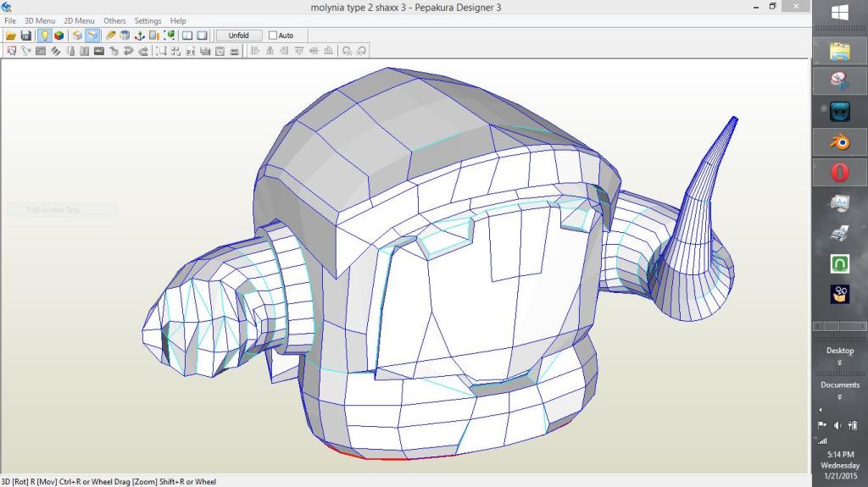This screenshot has width=868, height=487.
Task: Click the Open file folder icon
Action: [11, 36]
